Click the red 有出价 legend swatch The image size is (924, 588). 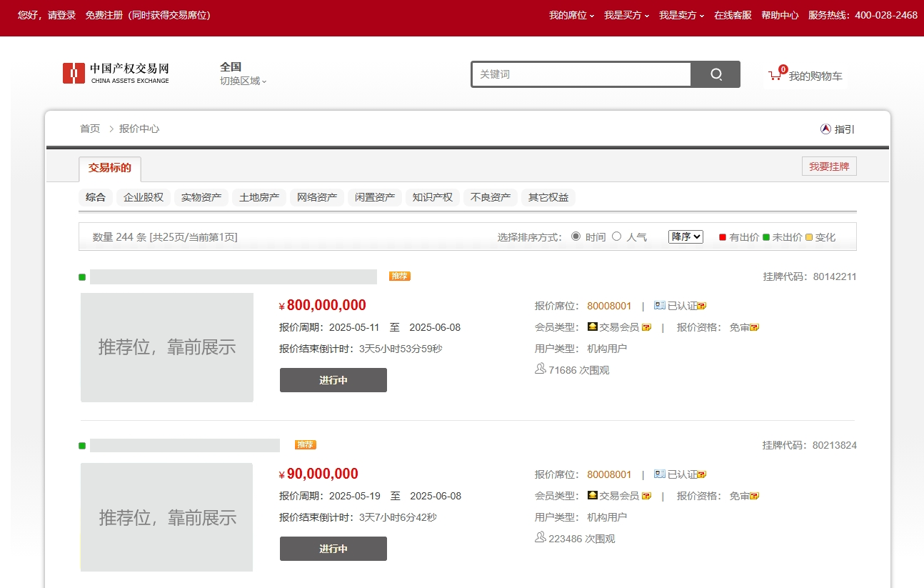tap(723, 237)
